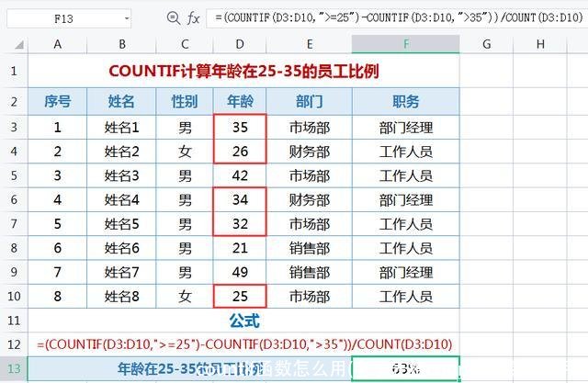
Task: Click the 序号 header cell
Action: coord(57,101)
